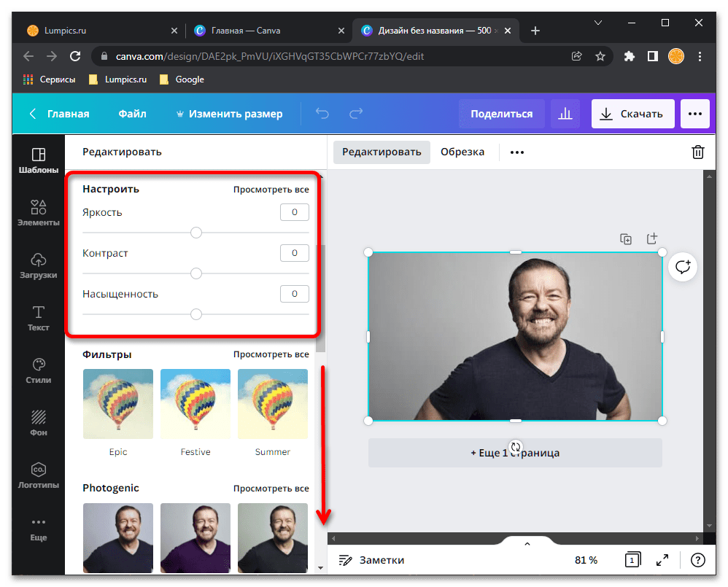The height and width of the screenshot is (587, 728).
Task: Open the Styles (Стили) palette panel
Action: (x=39, y=370)
